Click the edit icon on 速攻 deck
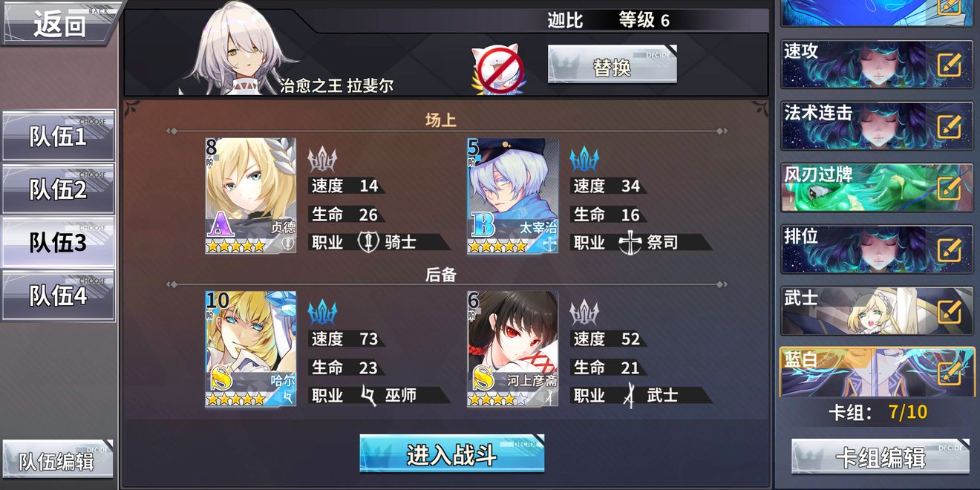 pos(950,65)
